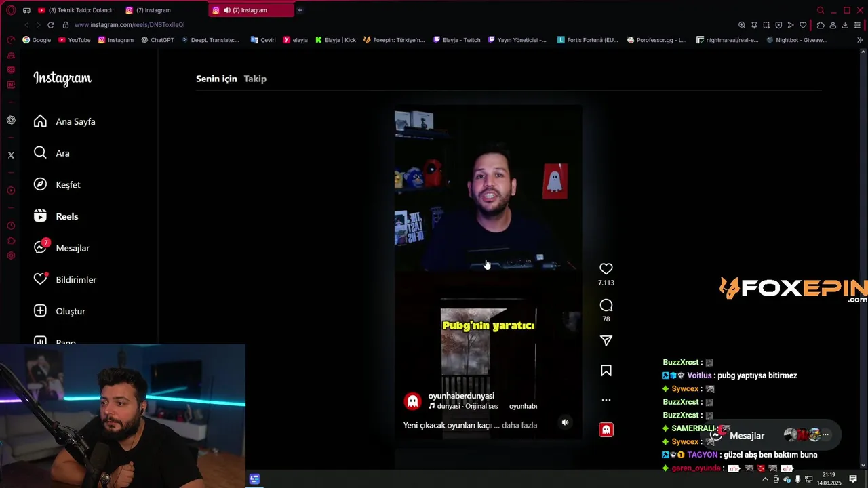This screenshot has height=488, width=868.
Task: Open the 'Elayja | Kick' bookmark
Action: (x=336, y=40)
